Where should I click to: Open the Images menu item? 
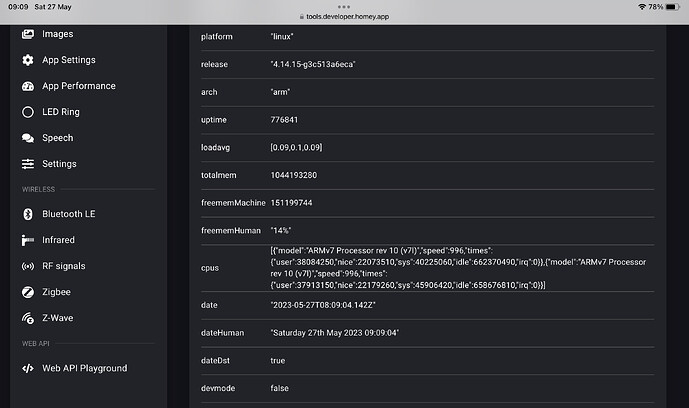point(58,34)
